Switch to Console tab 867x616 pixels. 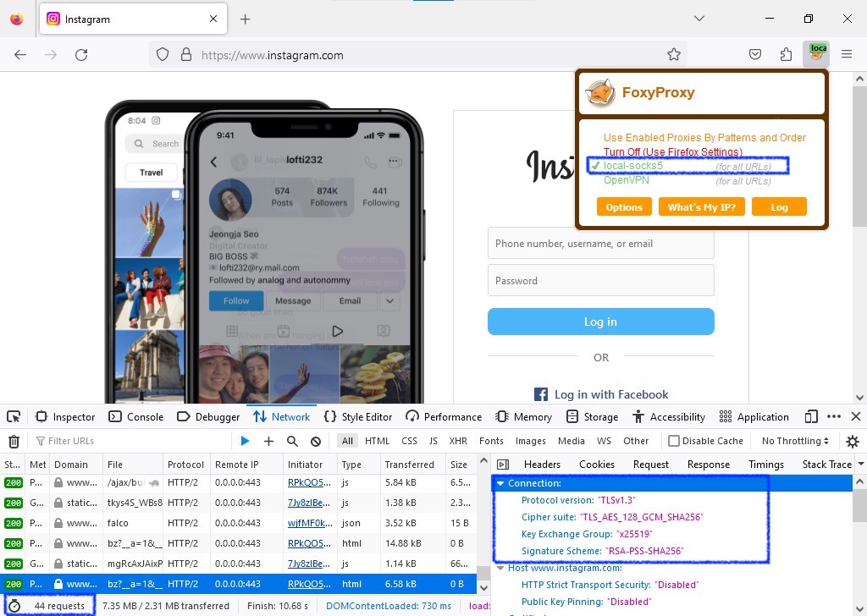pos(136,416)
